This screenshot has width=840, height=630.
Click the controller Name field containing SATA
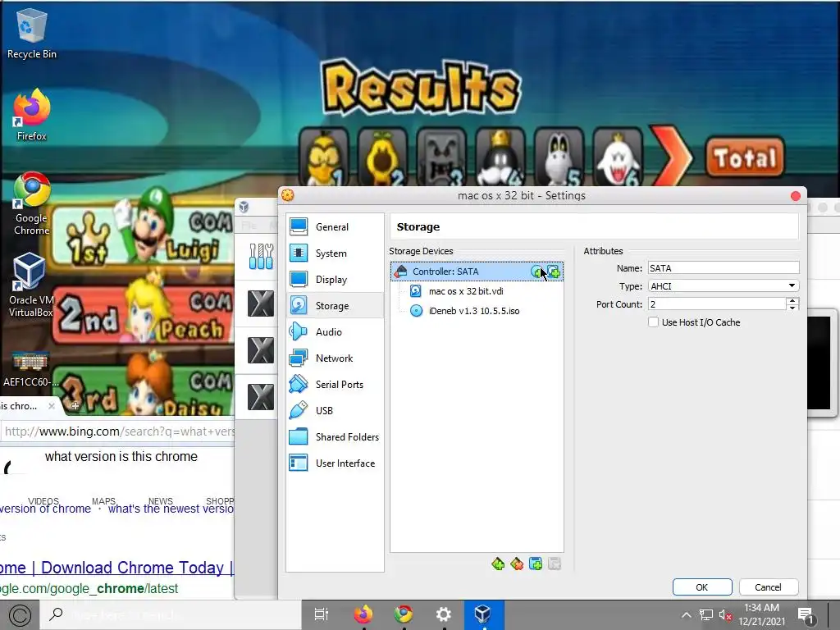click(724, 268)
